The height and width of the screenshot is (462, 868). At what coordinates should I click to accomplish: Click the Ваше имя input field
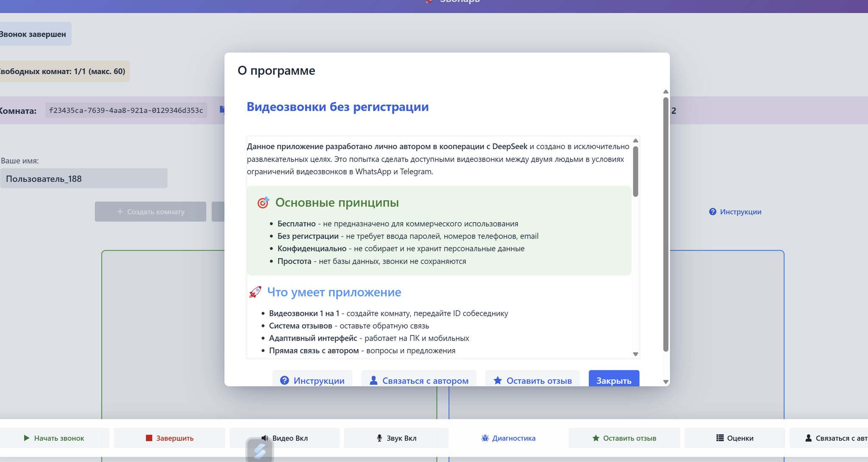pos(84,179)
